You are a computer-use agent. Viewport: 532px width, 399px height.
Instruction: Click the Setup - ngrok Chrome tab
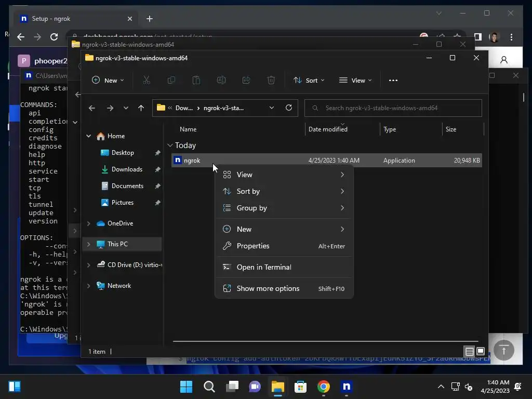tap(76, 19)
